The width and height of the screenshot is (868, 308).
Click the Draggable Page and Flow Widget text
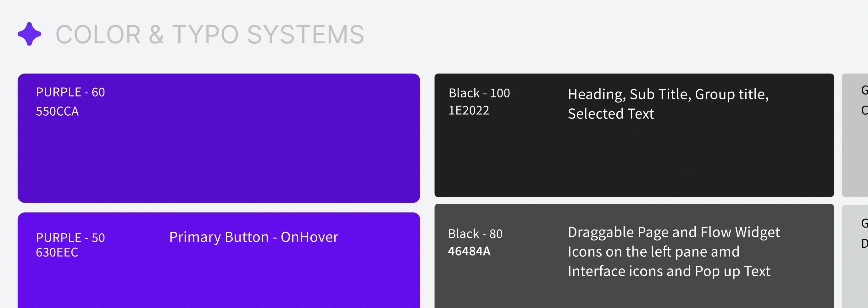tap(674, 232)
